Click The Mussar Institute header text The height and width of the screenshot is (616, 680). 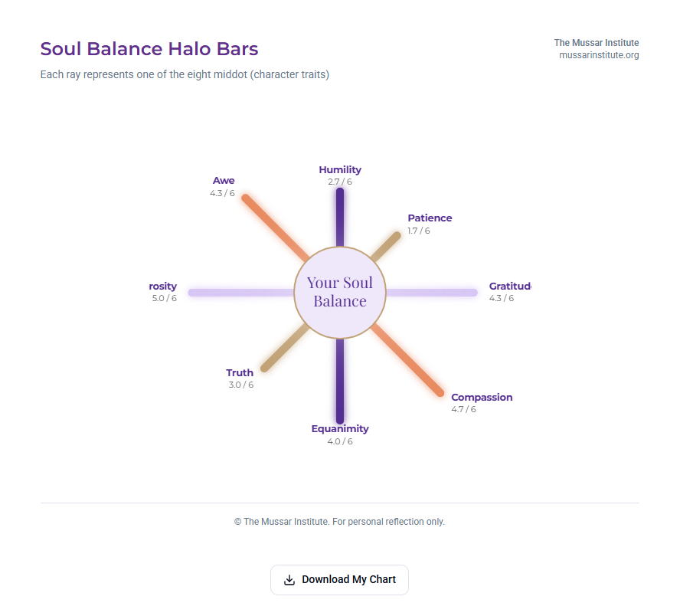pos(597,43)
